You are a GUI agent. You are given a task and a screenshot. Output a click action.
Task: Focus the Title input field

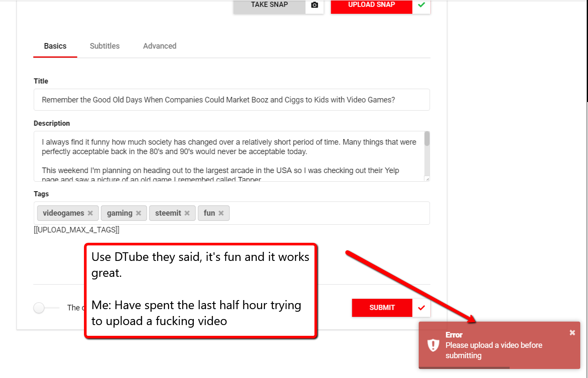click(232, 100)
